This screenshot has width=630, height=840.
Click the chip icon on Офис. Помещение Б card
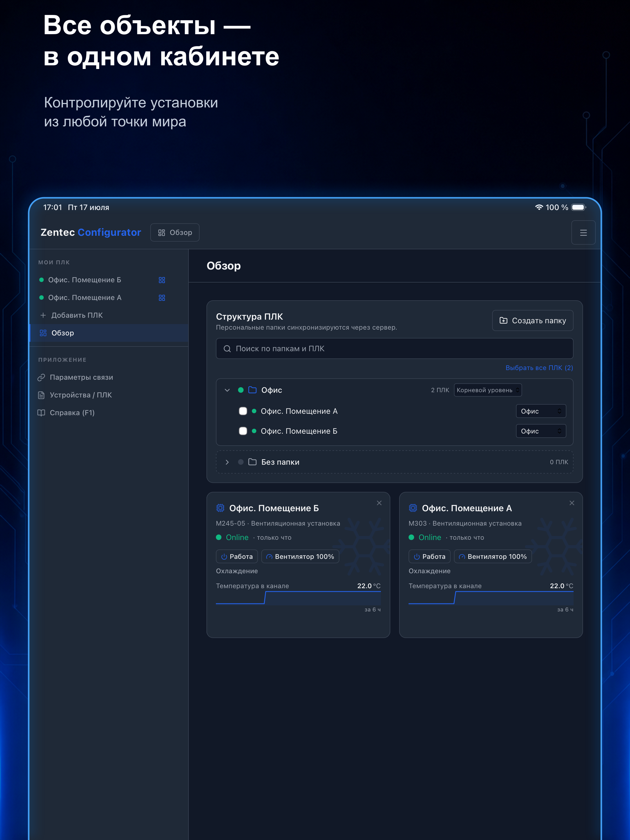[220, 508]
